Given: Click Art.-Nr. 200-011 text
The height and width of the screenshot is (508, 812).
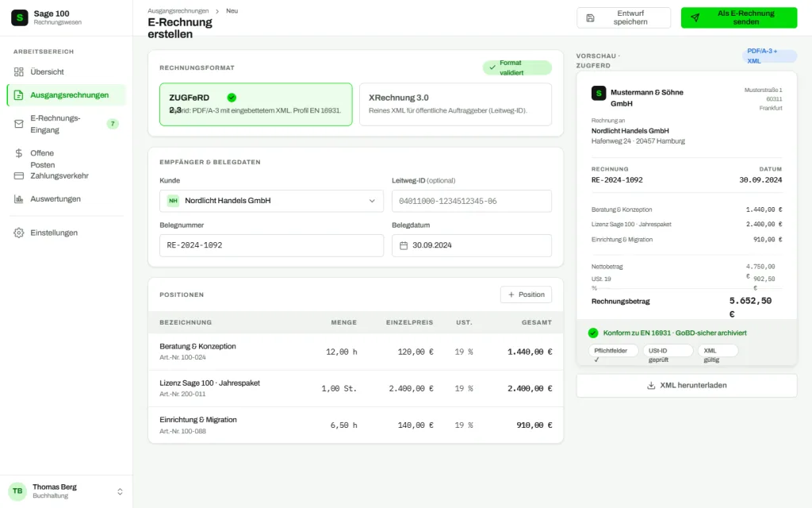Looking at the screenshot, I should (x=182, y=394).
